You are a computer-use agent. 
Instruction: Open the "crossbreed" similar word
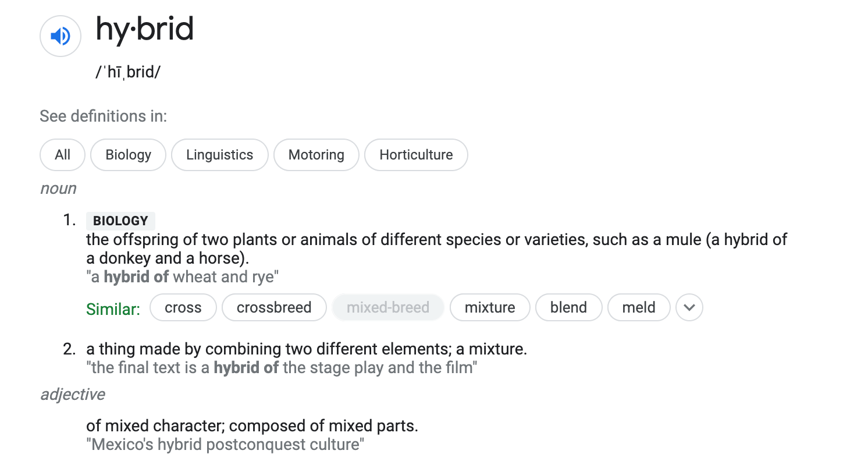pos(273,307)
